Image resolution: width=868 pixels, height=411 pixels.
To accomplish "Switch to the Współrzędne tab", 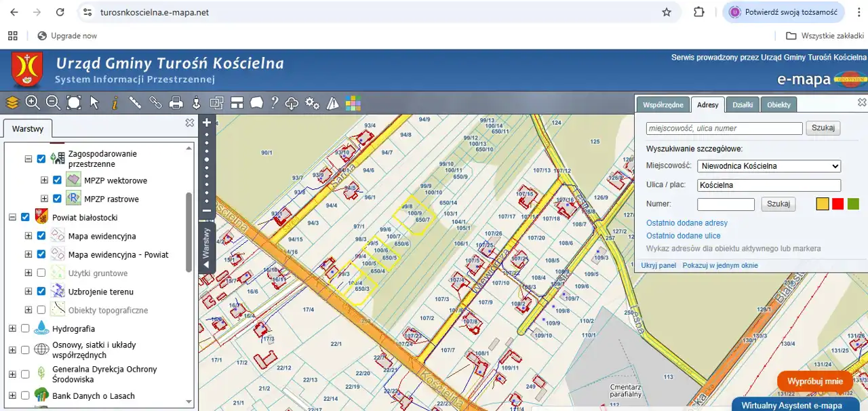I will click(x=663, y=105).
